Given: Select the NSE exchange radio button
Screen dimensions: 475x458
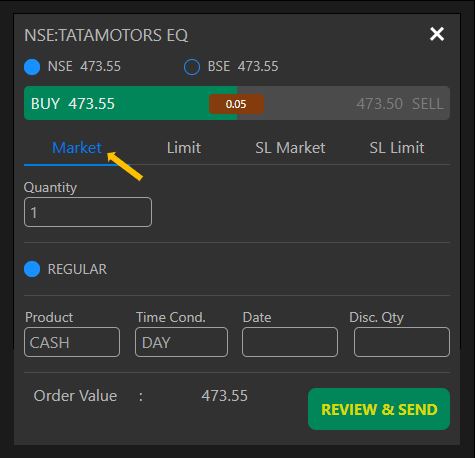Looking at the screenshot, I should point(32,67).
